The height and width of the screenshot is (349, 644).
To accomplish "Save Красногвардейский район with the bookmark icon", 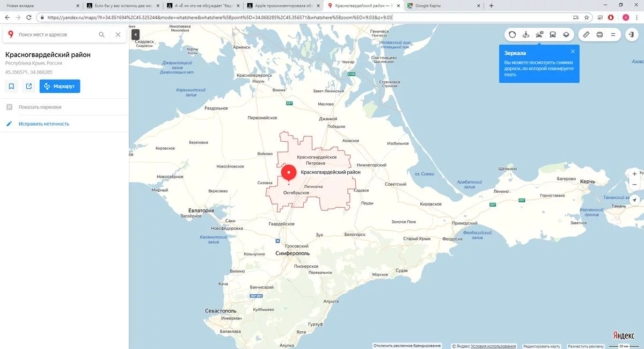I will [11, 86].
